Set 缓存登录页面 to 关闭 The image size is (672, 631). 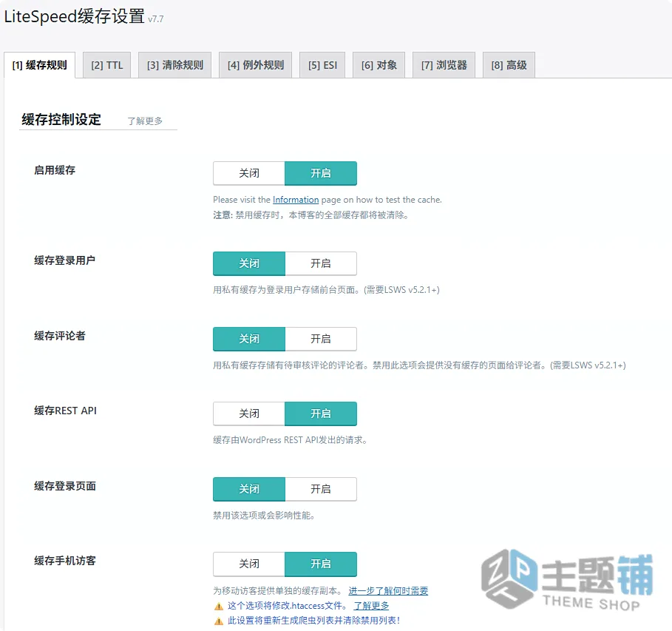click(x=249, y=489)
